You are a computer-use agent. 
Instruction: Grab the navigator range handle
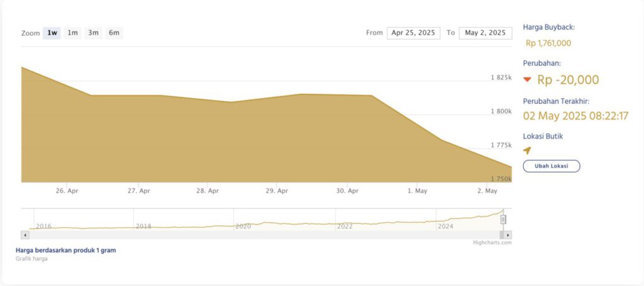(503, 220)
